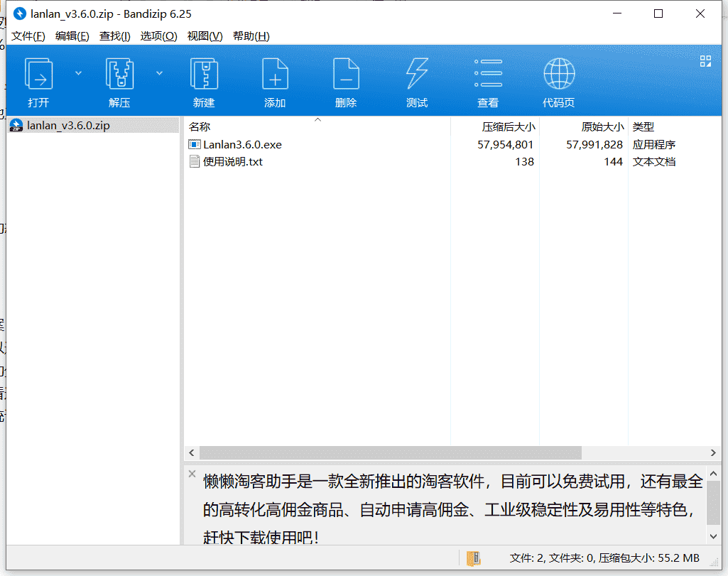Sort by original size (原始大小) header
The image size is (728, 576).
pyautogui.click(x=584, y=126)
